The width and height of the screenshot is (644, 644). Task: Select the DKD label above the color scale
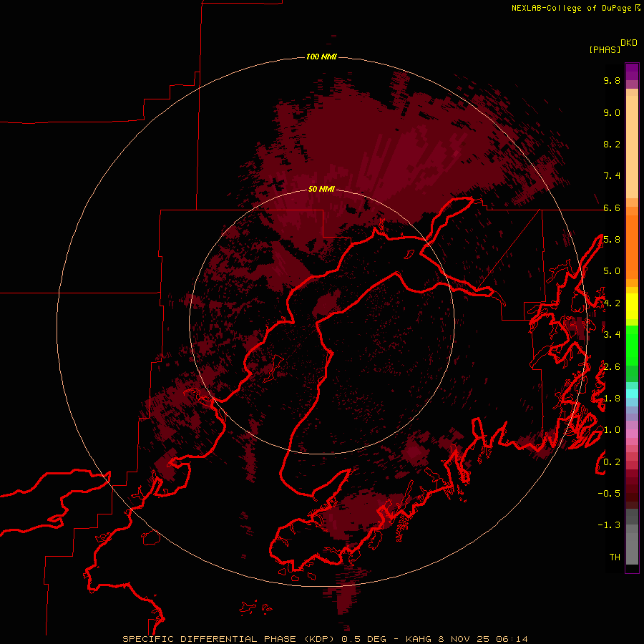click(x=629, y=43)
